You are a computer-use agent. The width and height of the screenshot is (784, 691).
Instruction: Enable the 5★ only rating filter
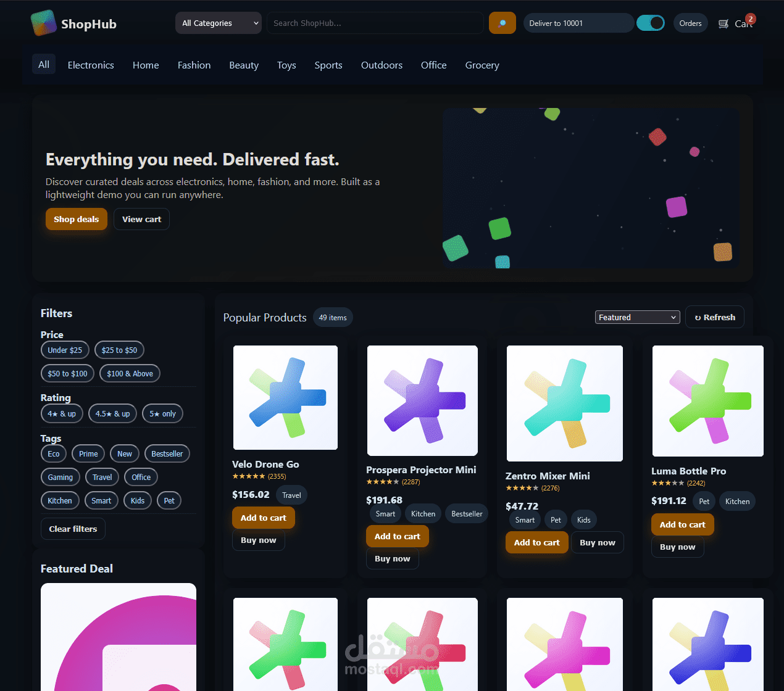[162, 413]
